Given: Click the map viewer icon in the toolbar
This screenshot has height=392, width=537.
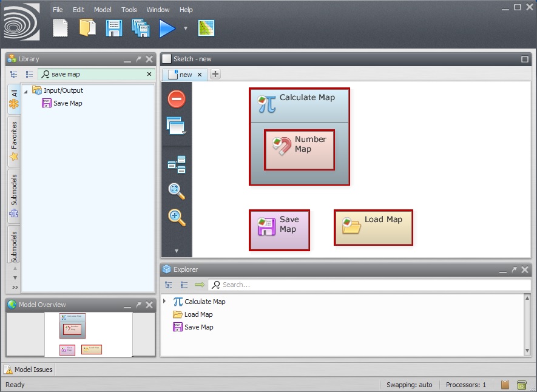Looking at the screenshot, I should (206, 28).
